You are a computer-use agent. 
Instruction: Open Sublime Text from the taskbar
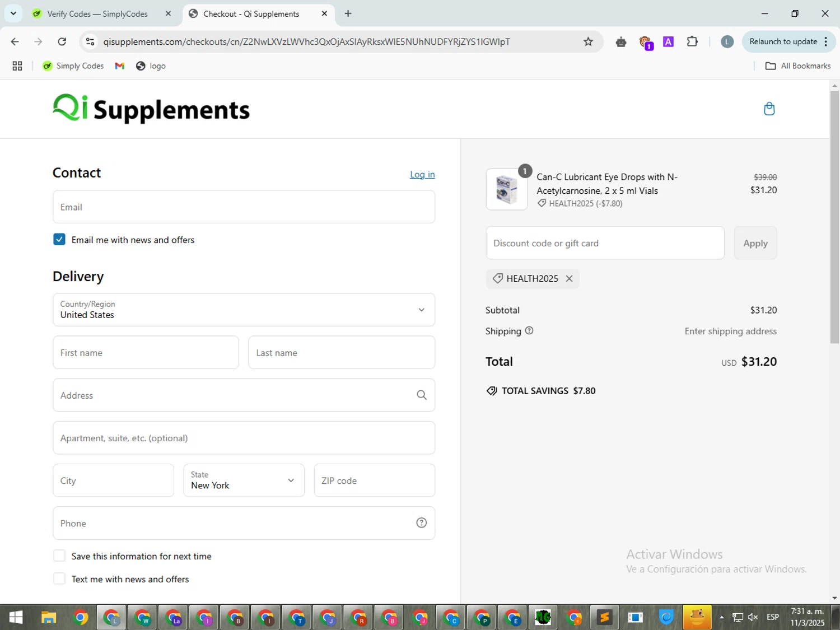point(604,617)
